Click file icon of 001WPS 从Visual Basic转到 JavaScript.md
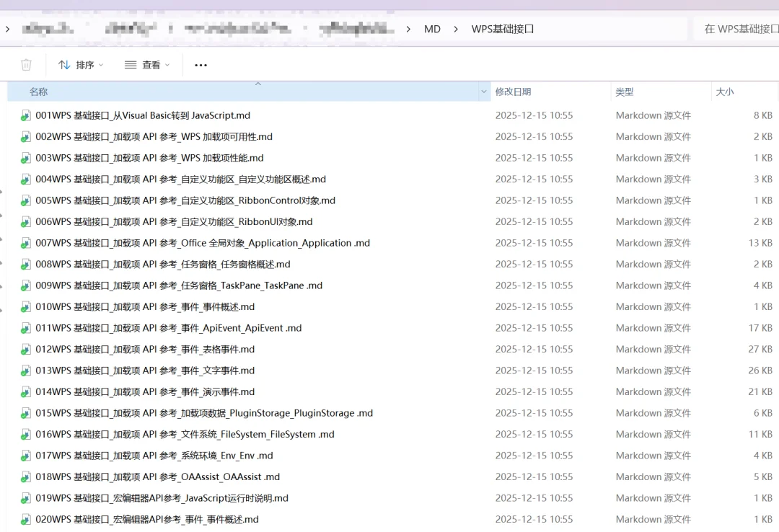This screenshot has width=779, height=532. pos(26,116)
